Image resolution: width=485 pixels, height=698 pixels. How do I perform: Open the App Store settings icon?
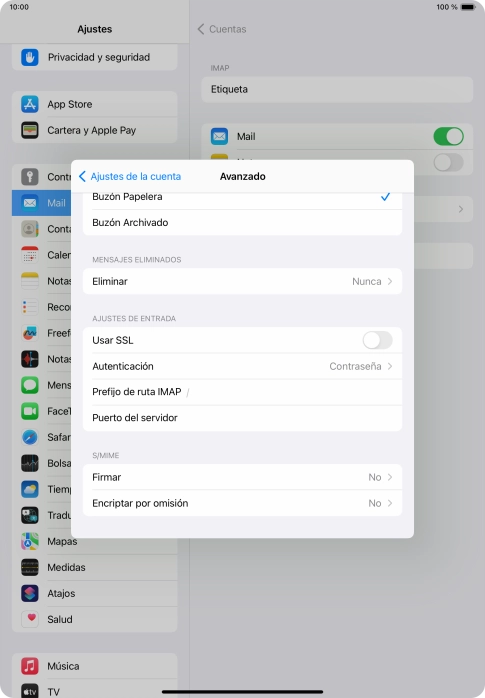pos(30,104)
